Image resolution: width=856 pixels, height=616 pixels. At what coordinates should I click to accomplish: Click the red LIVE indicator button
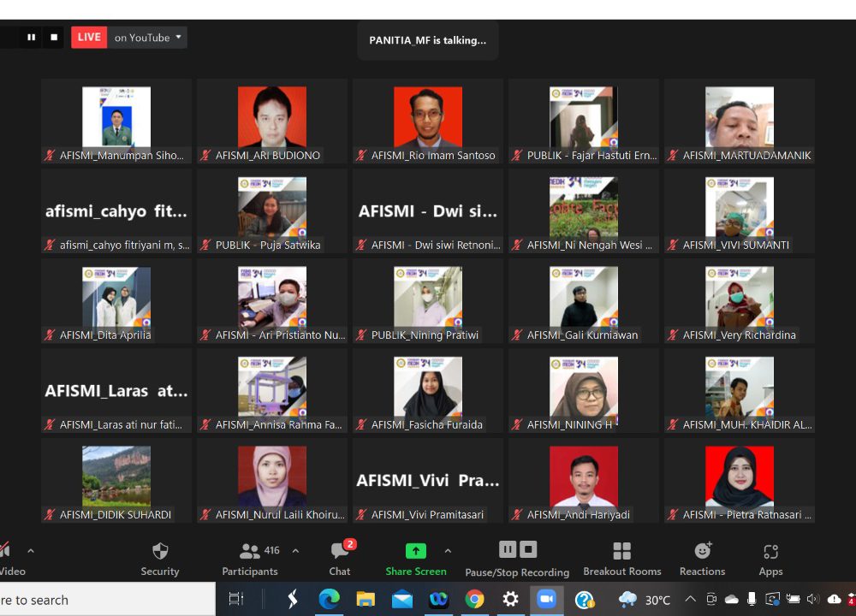point(89,37)
